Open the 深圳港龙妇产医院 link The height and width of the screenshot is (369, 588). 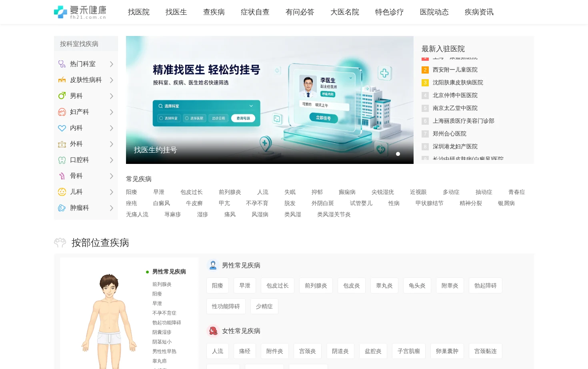point(455,146)
